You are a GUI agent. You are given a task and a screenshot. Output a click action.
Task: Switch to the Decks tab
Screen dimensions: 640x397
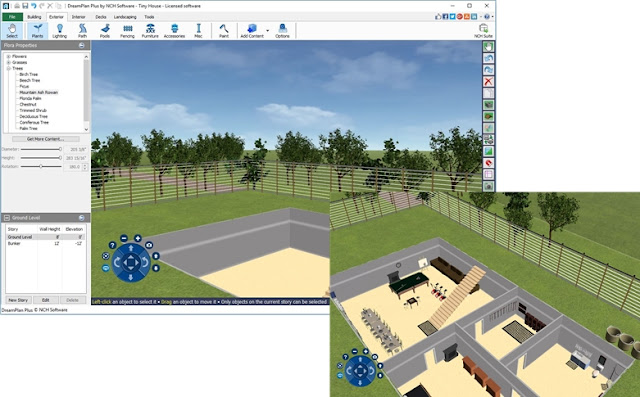[x=101, y=17]
